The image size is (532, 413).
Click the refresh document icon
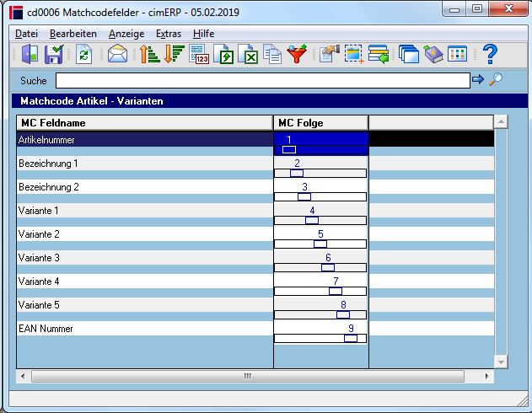83,54
